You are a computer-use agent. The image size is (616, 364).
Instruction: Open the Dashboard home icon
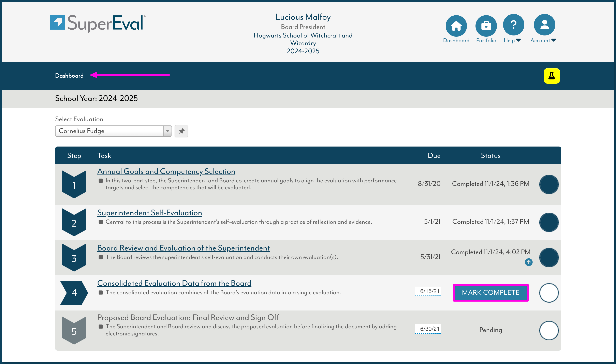(456, 26)
